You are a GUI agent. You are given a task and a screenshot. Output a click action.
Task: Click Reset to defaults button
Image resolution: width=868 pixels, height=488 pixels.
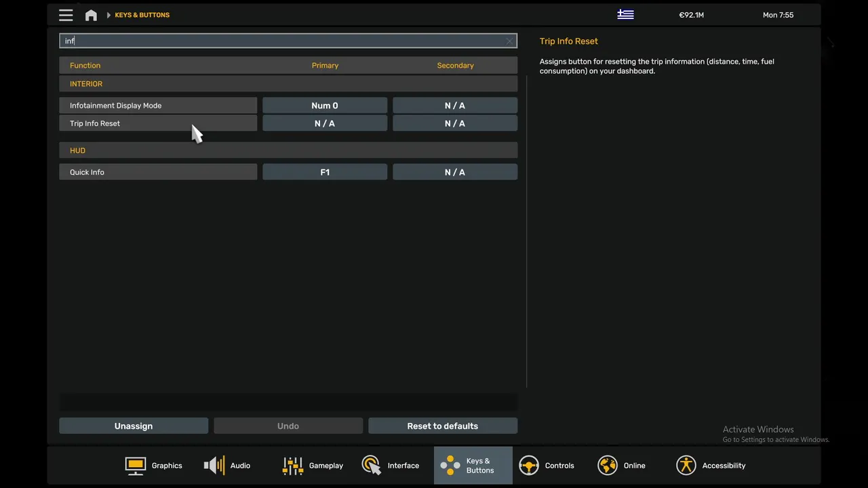443,426
